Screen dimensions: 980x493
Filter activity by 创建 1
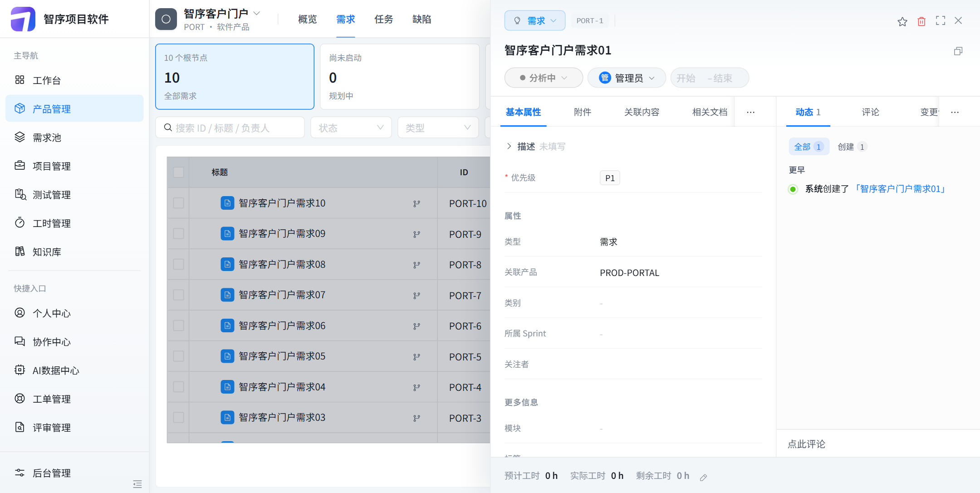pos(852,147)
